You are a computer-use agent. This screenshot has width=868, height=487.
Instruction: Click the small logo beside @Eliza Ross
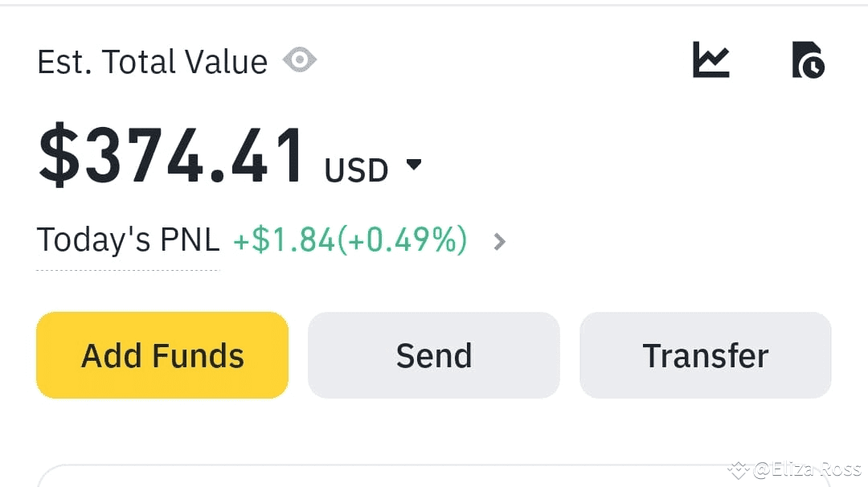click(739, 470)
